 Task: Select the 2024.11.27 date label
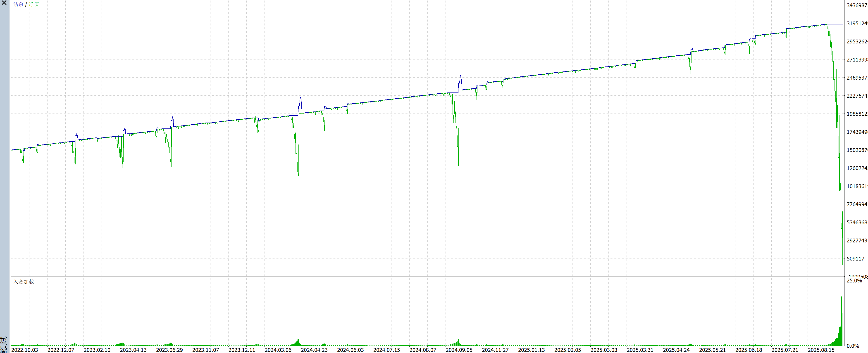[495, 350]
